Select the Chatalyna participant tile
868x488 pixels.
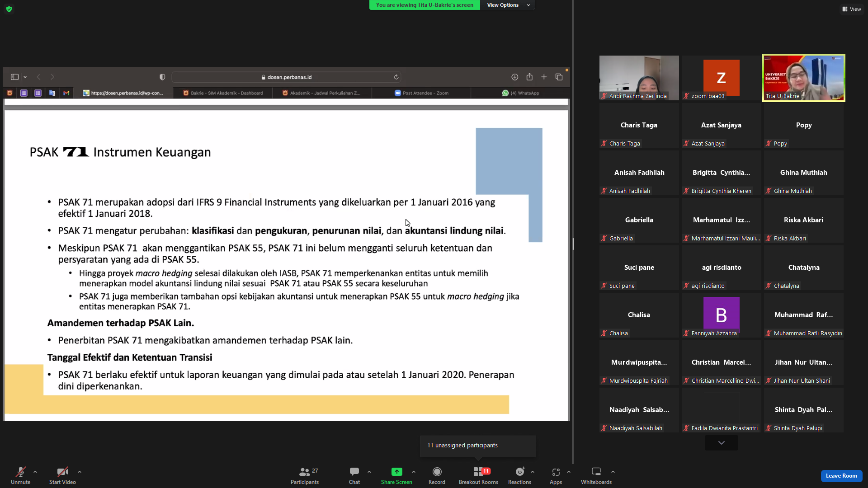pyautogui.click(x=804, y=267)
